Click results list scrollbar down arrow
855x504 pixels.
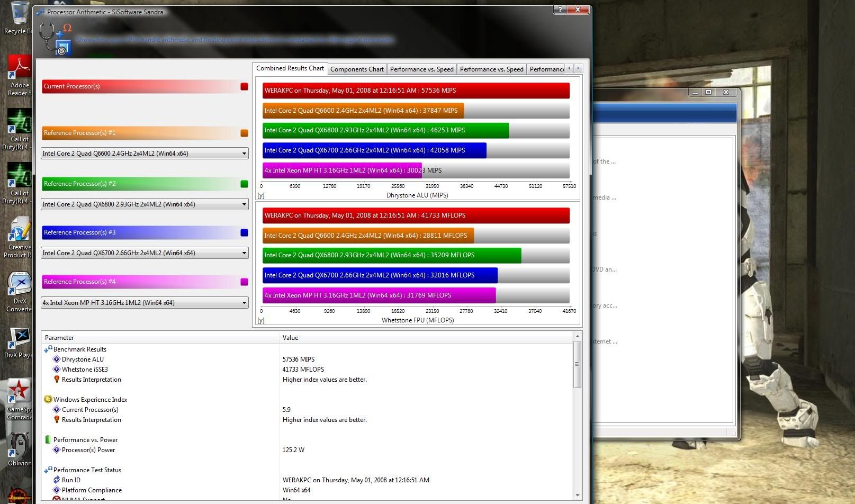578,496
